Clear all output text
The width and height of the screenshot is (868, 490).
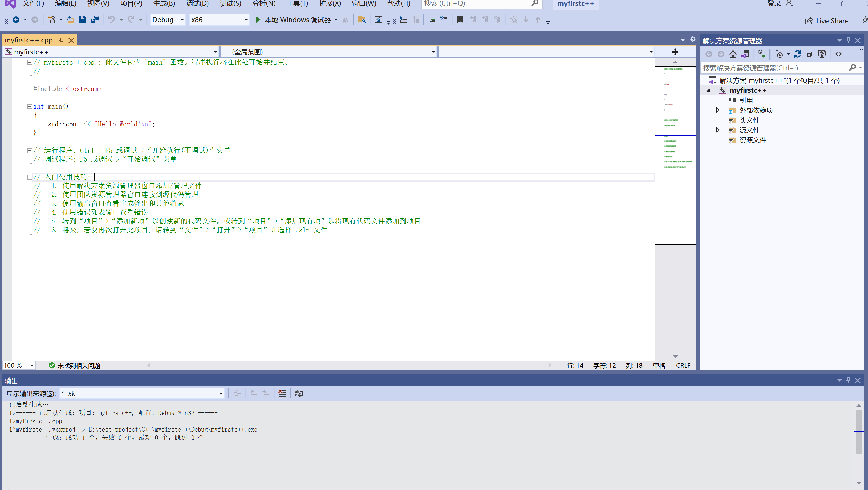click(282, 393)
